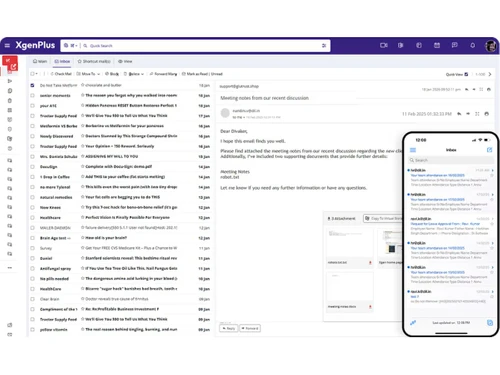Image resolution: width=500 pixels, height=375 pixels.
Task: Open the chat bubble icon in header
Action: click(x=454, y=45)
